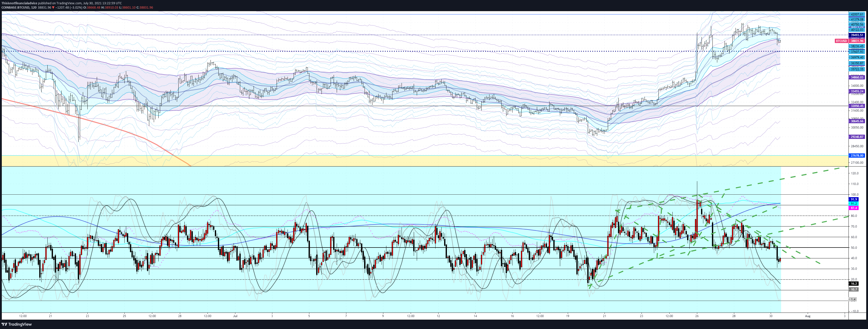Click the 38236.45 price label
868x329 pixels.
(857, 46)
